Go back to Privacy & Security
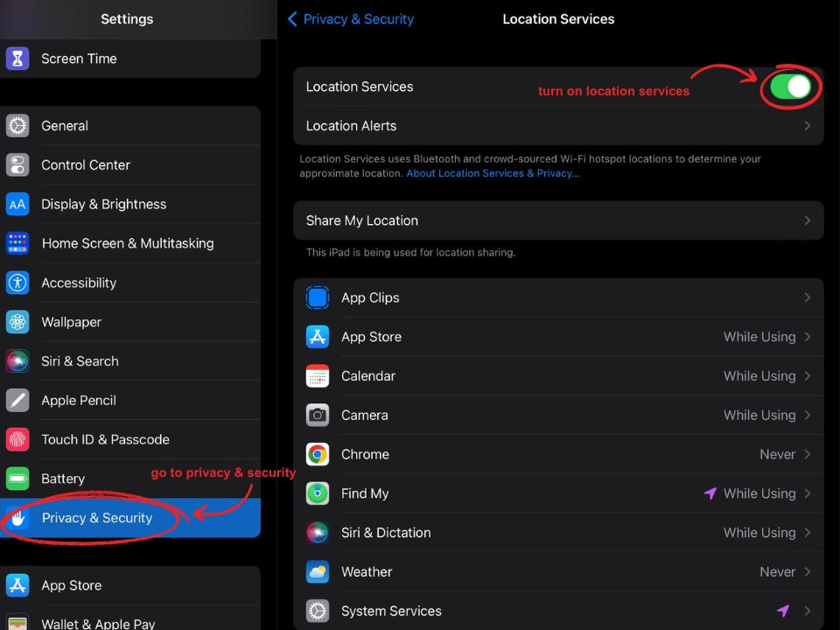This screenshot has height=630, width=840. point(351,19)
